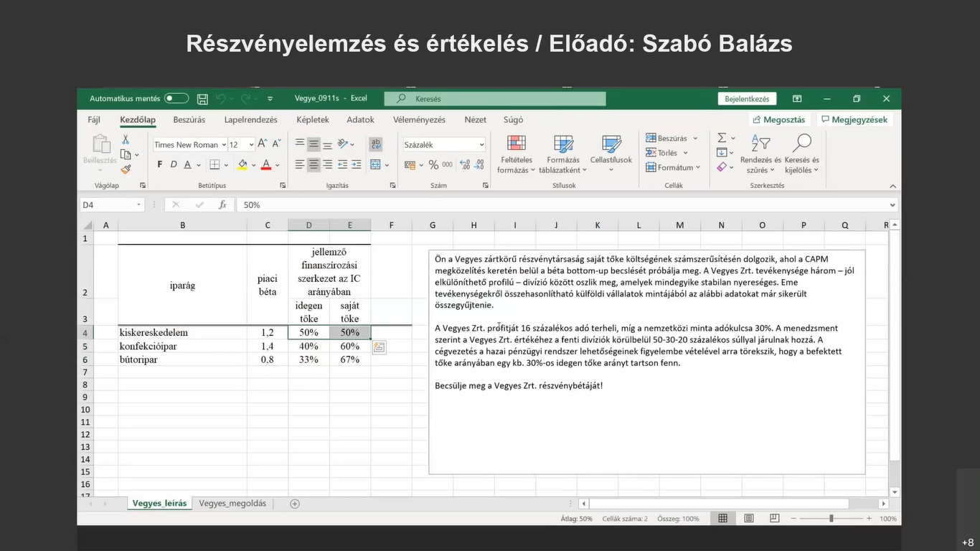The image size is (980, 551).
Task: Click the increase font size icon
Action: (x=262, y=144)
